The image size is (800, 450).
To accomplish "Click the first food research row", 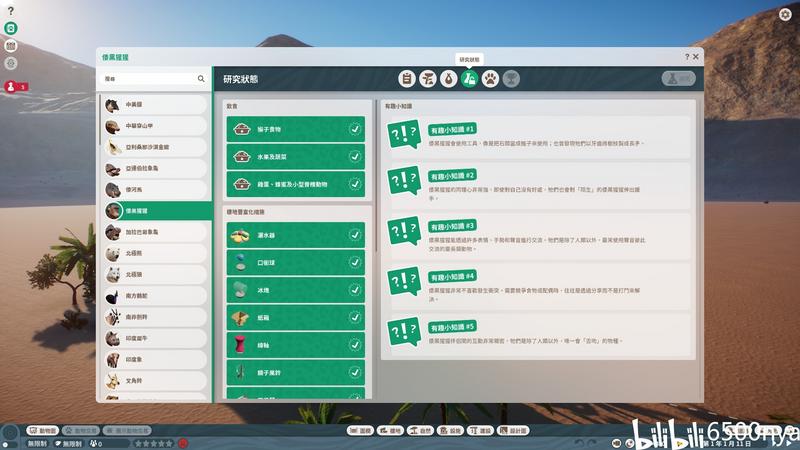I will [296, 129].
